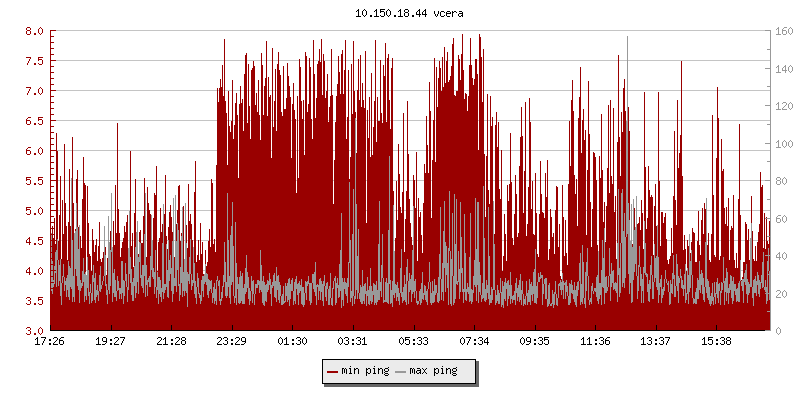Screen dimensions: 800x400
Task: Select the 100 value on right axis
Action: click(787, 144)
